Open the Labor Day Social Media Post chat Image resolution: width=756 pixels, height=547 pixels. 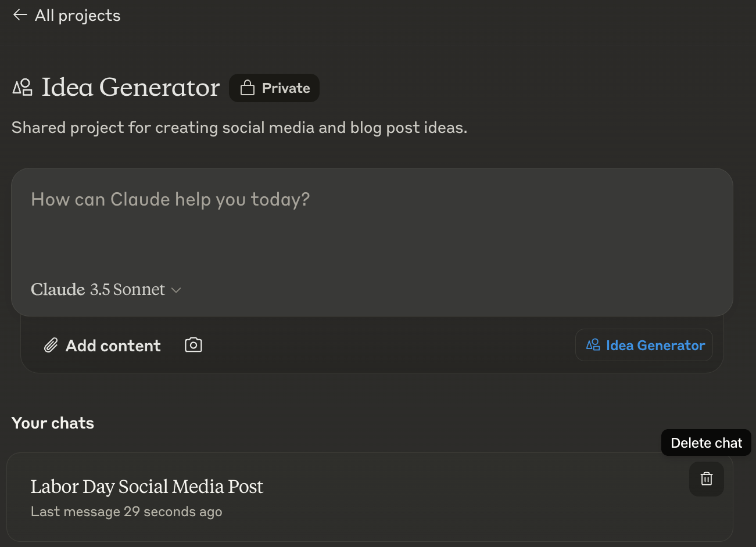pos(370,497)
